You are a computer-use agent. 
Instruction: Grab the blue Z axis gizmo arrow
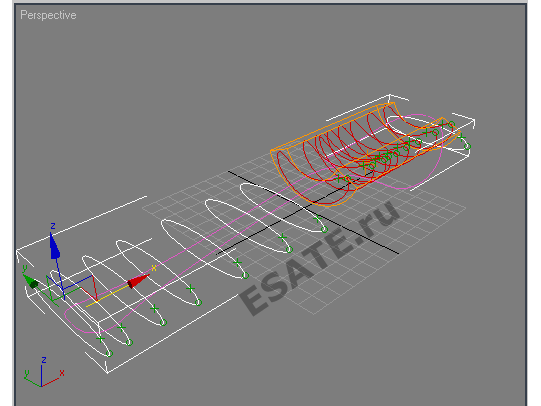[x=55, y=246]
